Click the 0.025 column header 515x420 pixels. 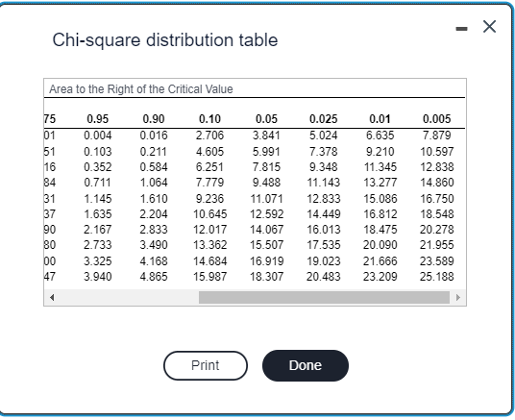(324, 119)
